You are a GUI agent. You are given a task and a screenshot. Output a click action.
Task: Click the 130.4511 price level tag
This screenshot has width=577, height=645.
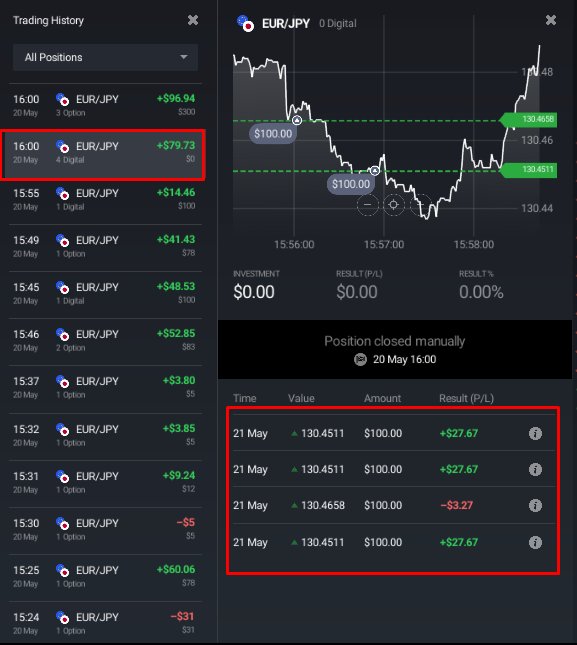pos(529,170)
